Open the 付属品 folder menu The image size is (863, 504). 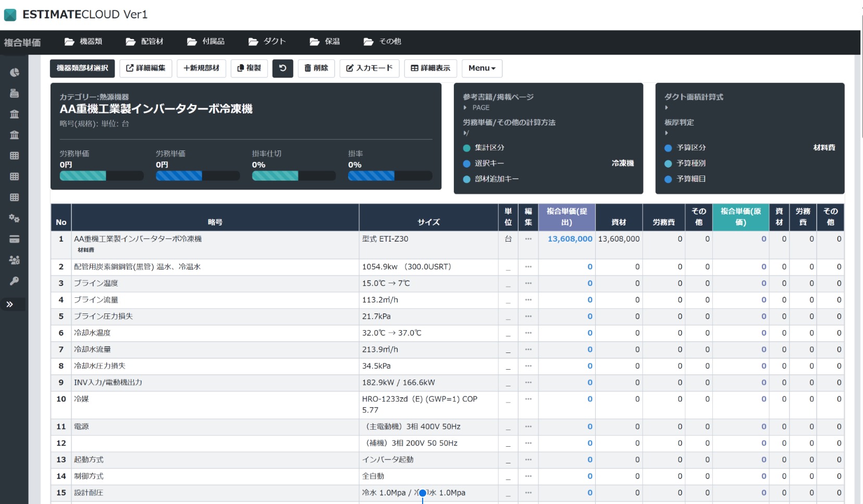(206, 42)
